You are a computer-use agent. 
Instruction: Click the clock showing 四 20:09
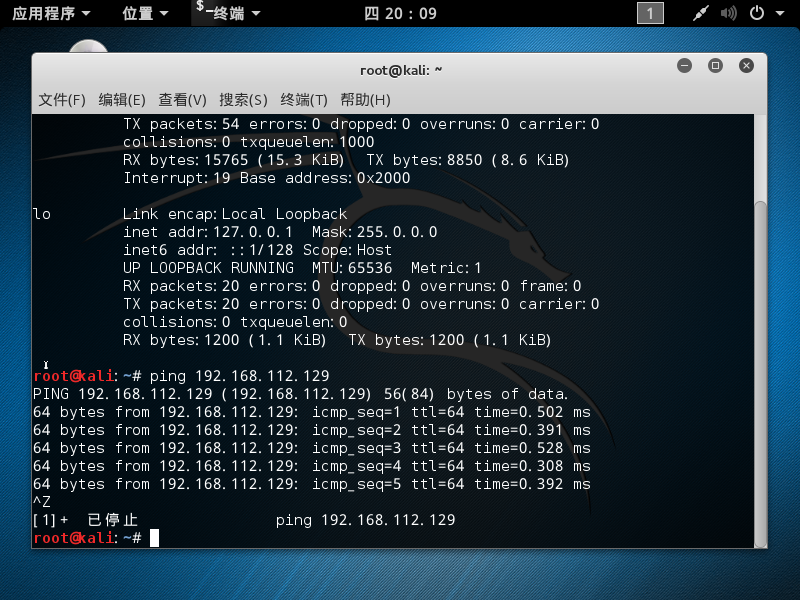(401, 13)
